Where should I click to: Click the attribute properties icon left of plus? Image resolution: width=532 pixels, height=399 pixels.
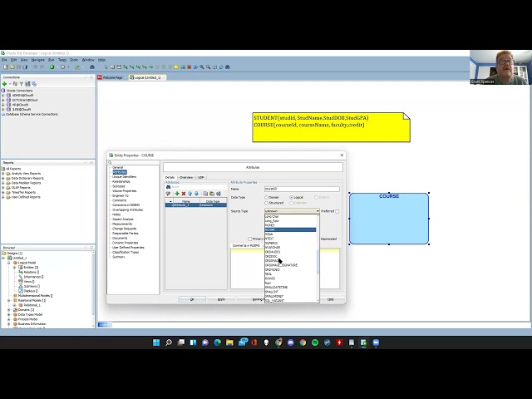coord(168,194)
